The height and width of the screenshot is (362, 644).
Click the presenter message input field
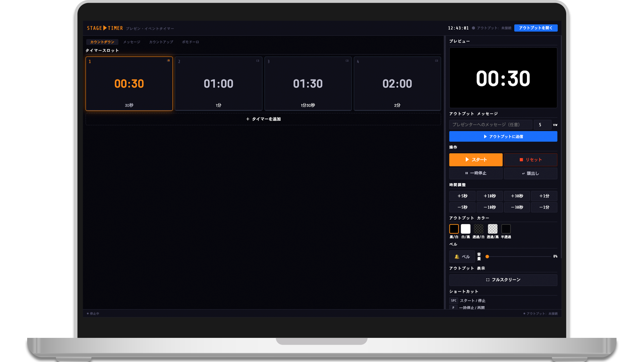(x=490, y=124)
